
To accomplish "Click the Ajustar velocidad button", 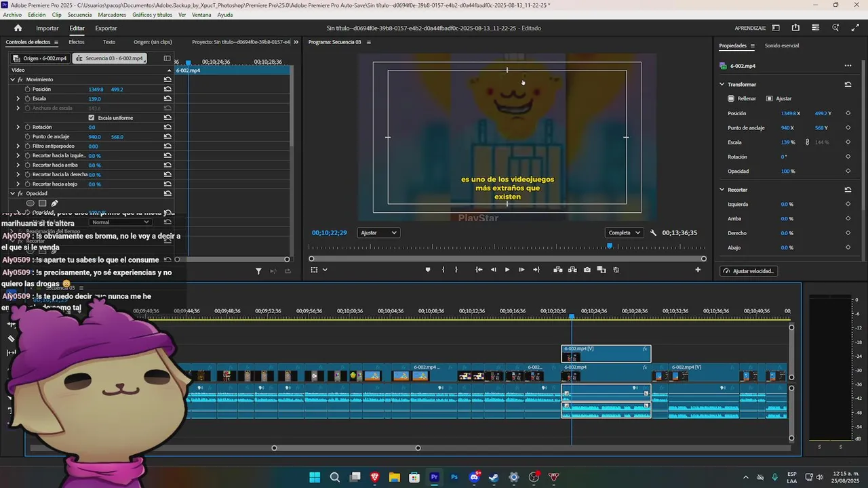I will click(749, 271).
